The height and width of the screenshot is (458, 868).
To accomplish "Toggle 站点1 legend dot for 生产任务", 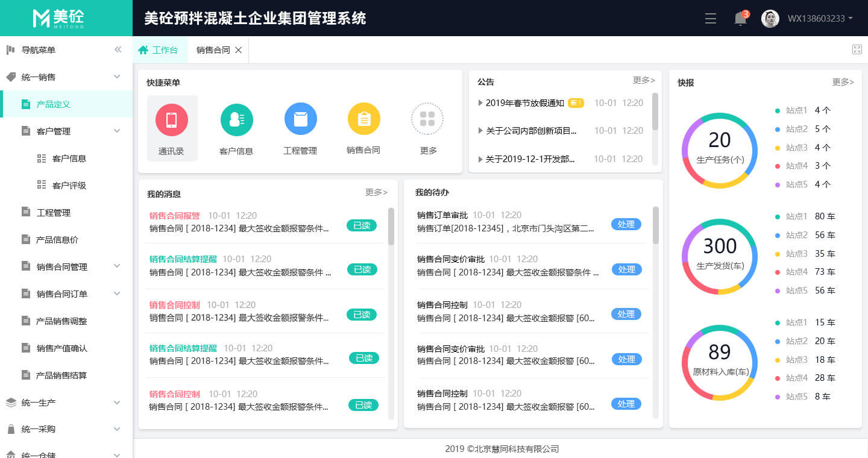I will 778,110.
